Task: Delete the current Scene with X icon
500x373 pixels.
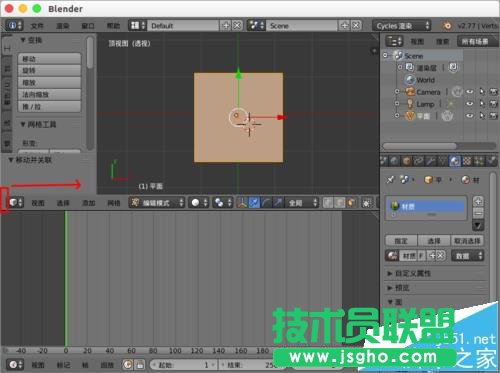Action: [356, 25]
